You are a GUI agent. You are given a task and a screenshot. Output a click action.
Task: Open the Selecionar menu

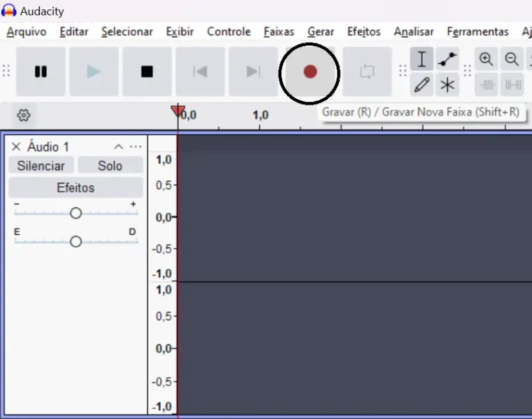pyautogui.click(x=127, y=31)
